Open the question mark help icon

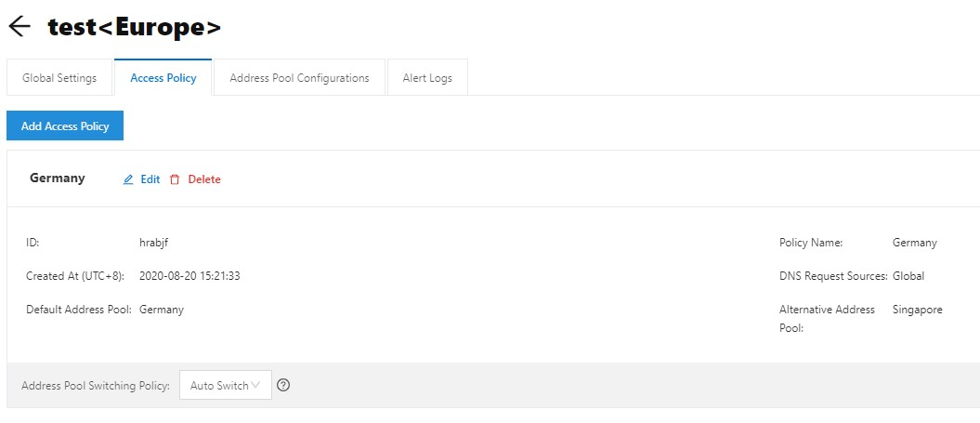tap(283, 386)
